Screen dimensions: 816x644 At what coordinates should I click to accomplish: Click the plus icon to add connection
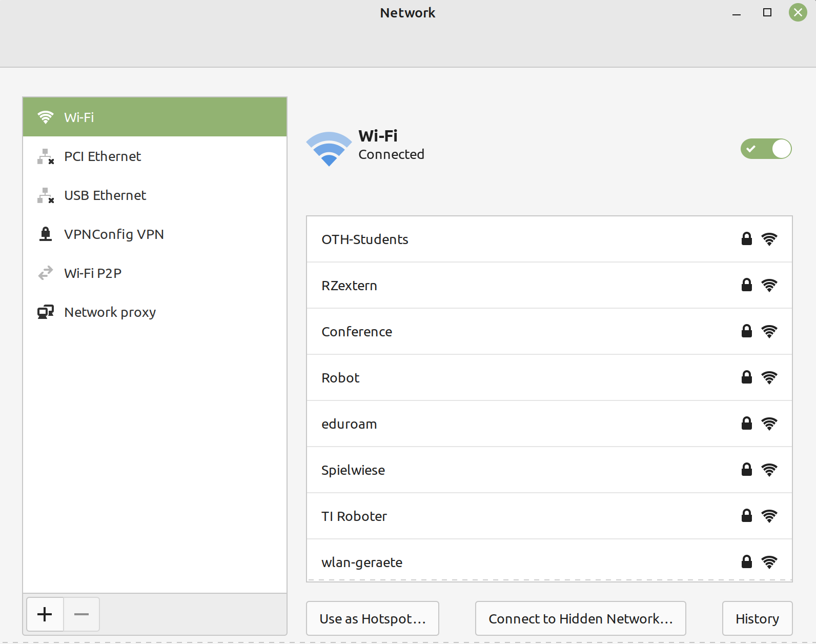[x=45, y=614]
